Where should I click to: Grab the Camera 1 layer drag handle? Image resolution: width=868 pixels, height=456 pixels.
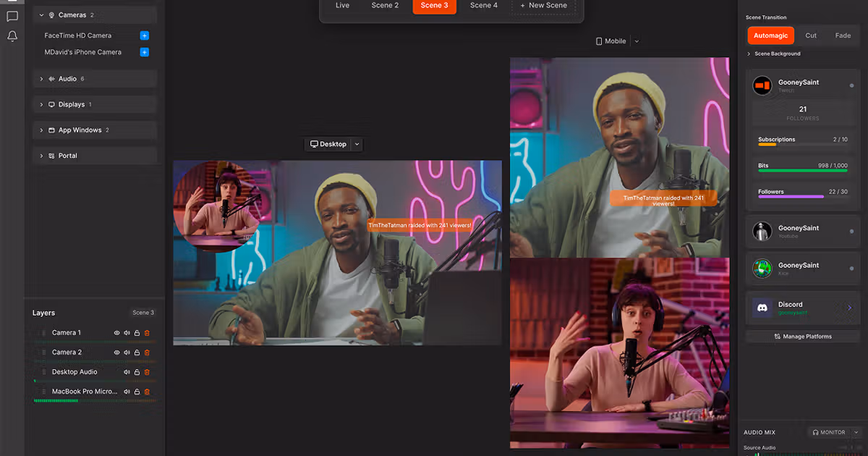click(43, 333)
